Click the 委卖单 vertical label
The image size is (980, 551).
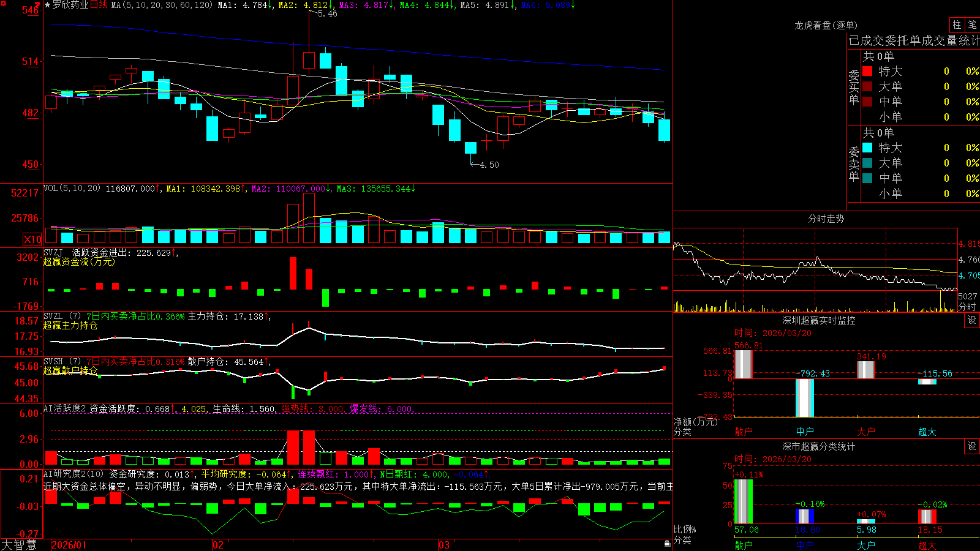pyautogui.click(x=854, y=164)
